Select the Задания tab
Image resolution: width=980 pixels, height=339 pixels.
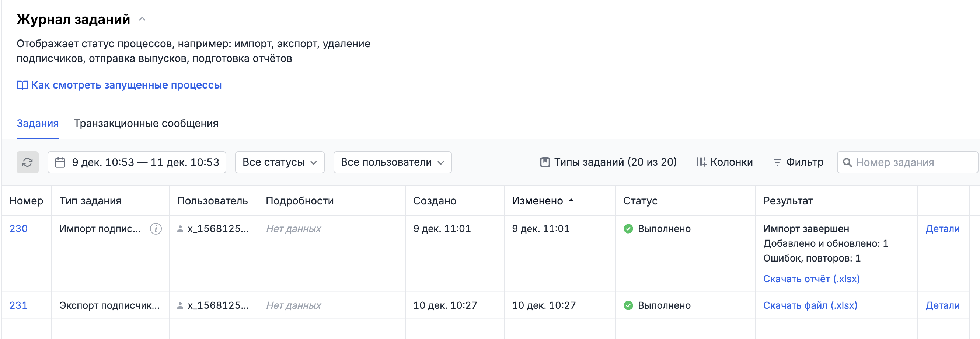tap(38, 124)
